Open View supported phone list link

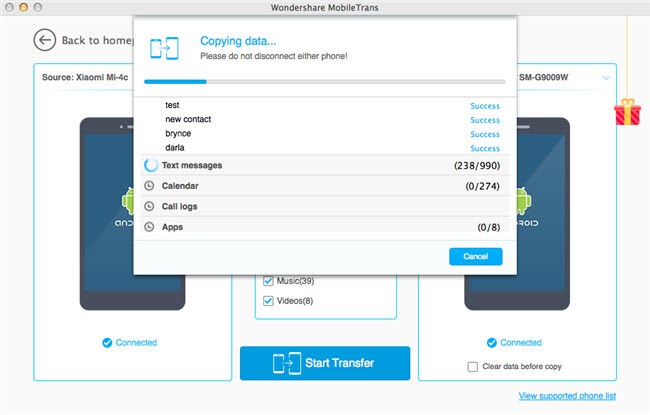(567, 396)
